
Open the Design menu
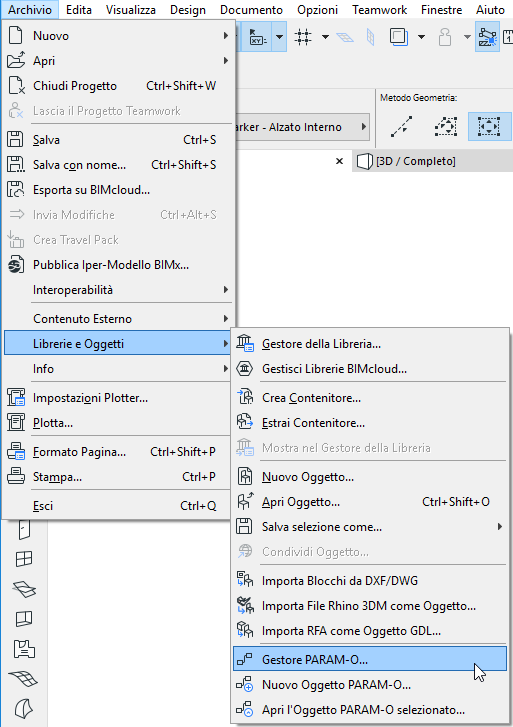188,10
